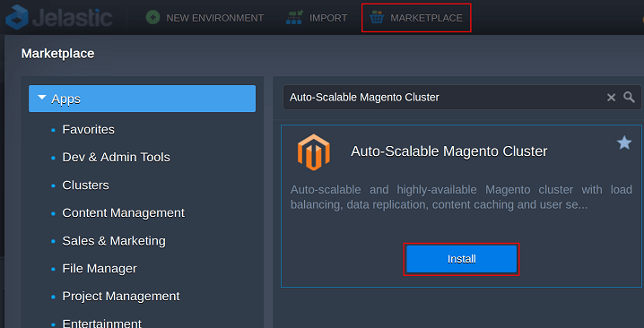
Task: Open the Import dialog
Action: (x=317, y=18)
